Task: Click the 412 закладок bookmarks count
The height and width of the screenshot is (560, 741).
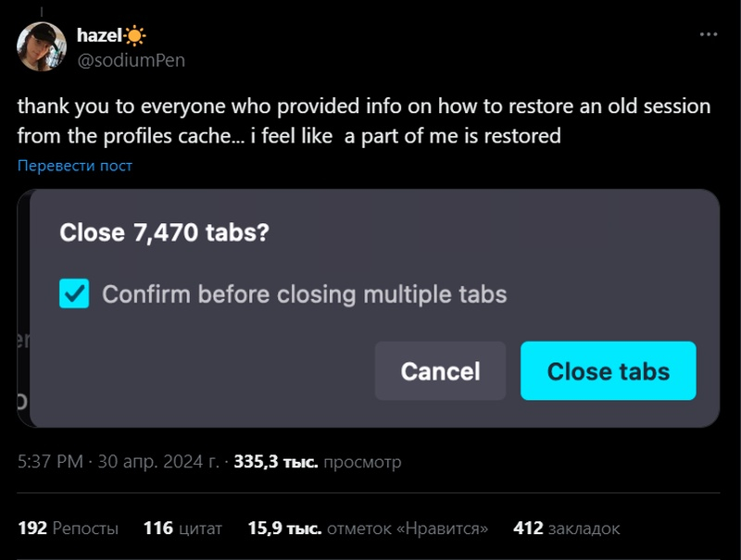Action: pyautogui.click(x=566, y=529)
